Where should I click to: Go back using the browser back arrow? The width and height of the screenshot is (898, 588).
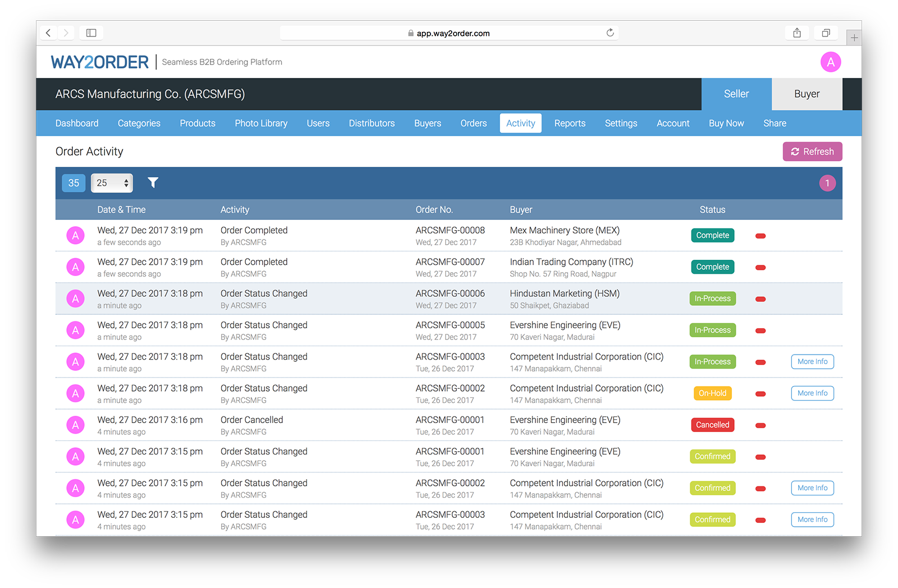(48, 33)
